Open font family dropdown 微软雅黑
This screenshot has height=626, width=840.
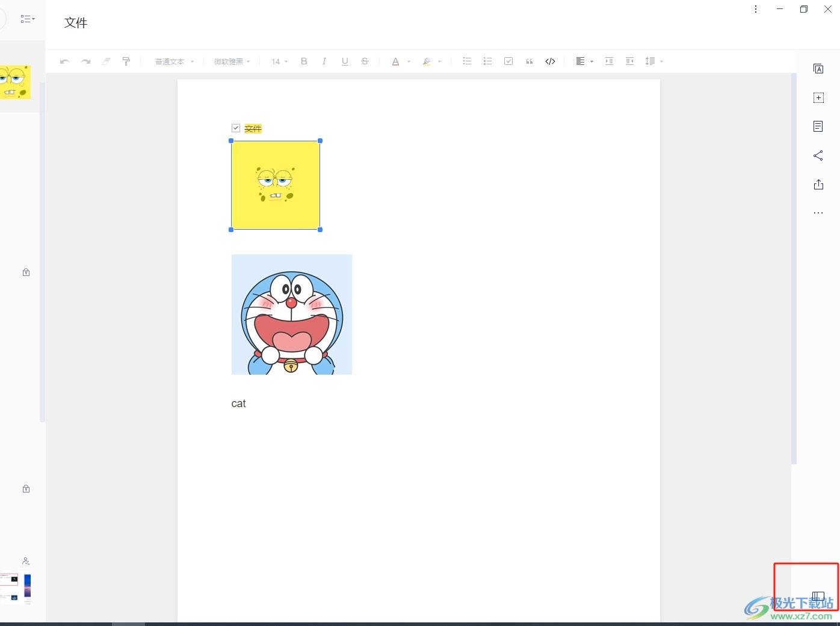click(232, 61)
